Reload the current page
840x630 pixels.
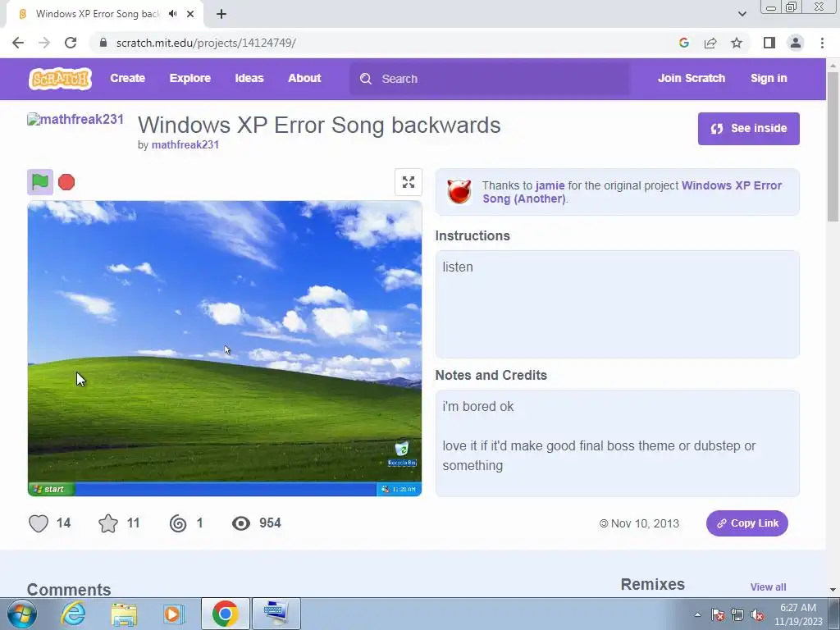pyautogui.click(x=71, y=43)
